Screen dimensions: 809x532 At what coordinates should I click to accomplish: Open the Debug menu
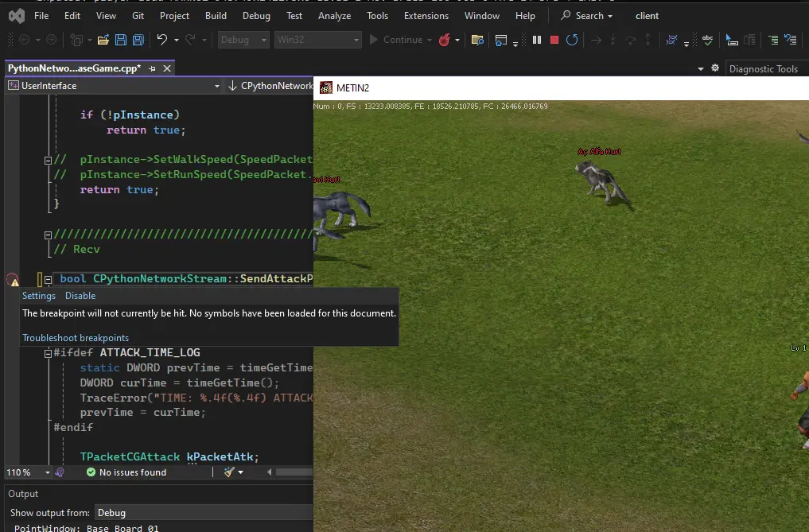(x=256, y=16)
